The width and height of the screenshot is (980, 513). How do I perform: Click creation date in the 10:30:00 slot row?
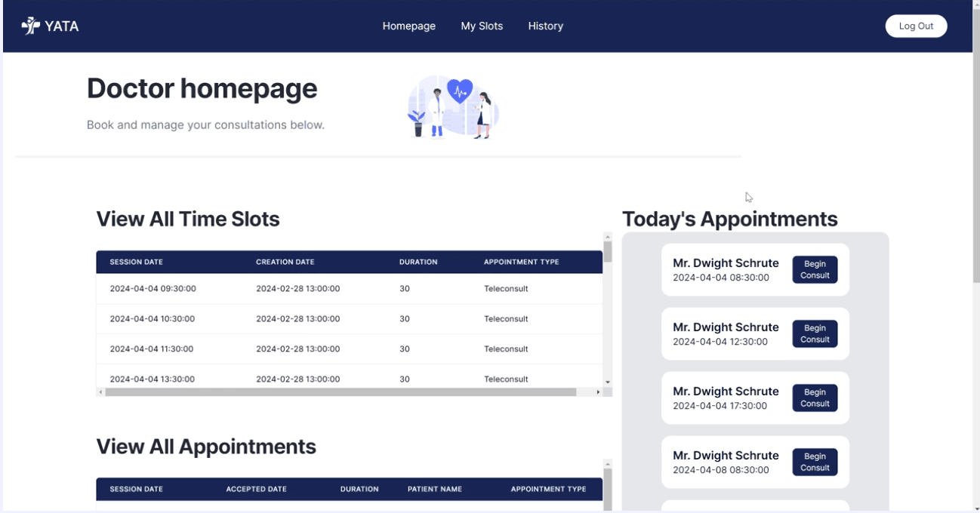[x=298, y=319]
